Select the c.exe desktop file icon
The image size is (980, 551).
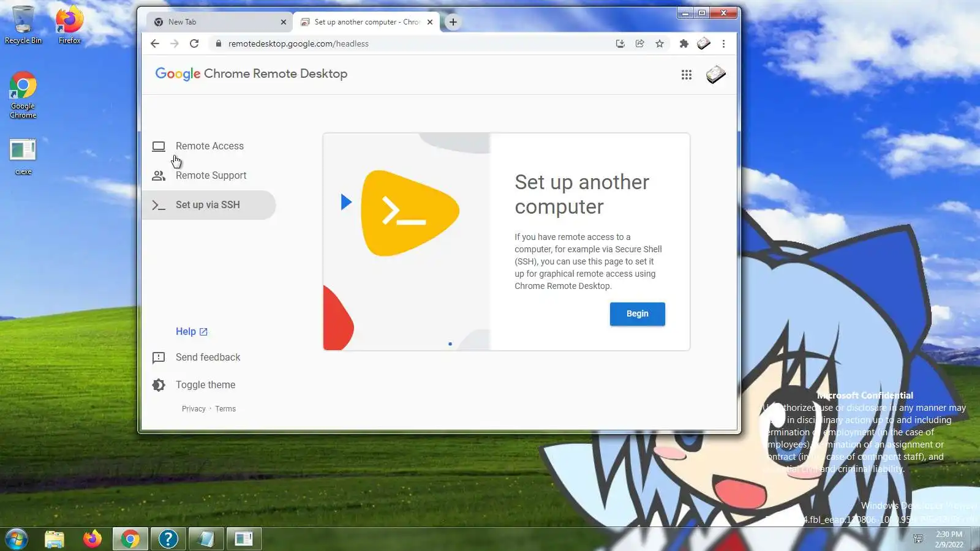[23, 157]
